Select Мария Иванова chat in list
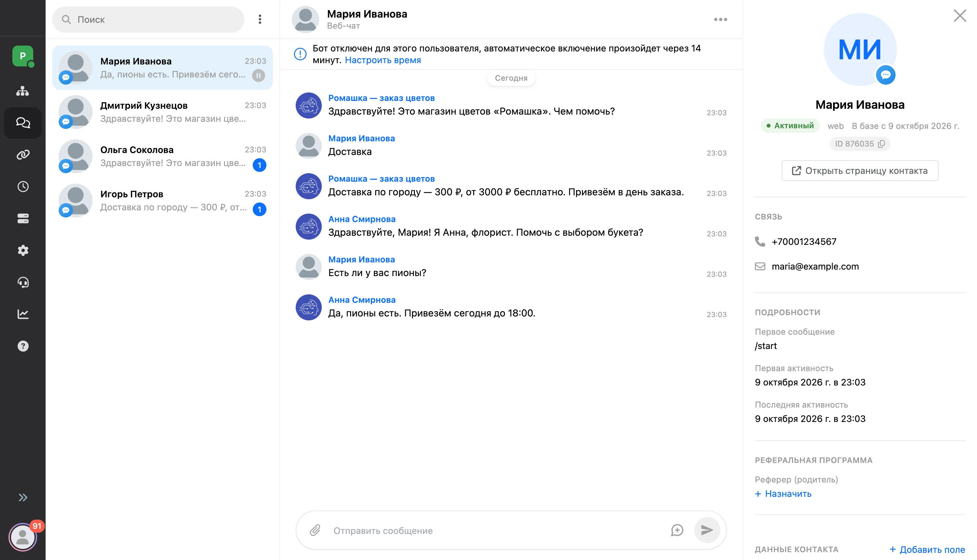The width and height of the screenshot is (977, 560). click(162, 68)
